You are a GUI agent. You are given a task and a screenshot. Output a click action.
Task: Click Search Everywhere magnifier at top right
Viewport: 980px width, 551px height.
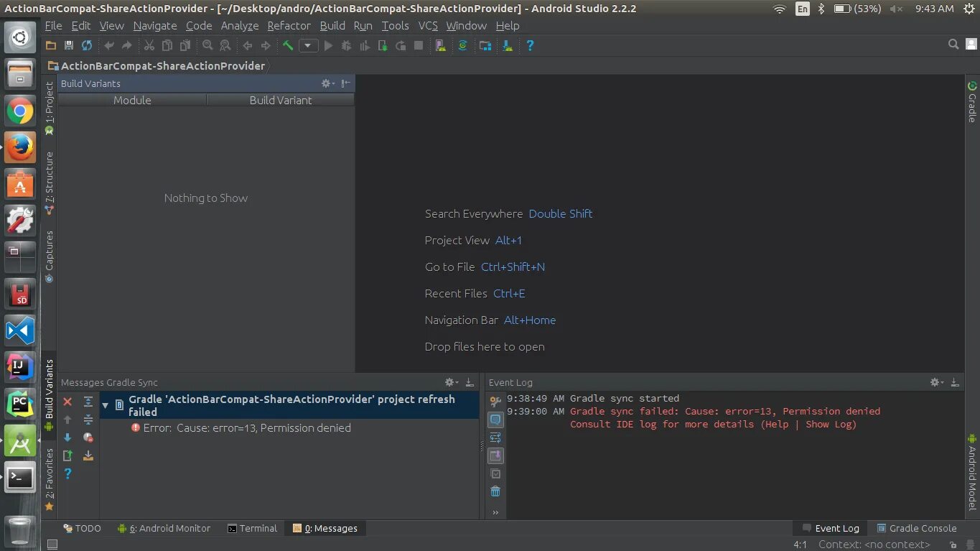pos(953,45)
